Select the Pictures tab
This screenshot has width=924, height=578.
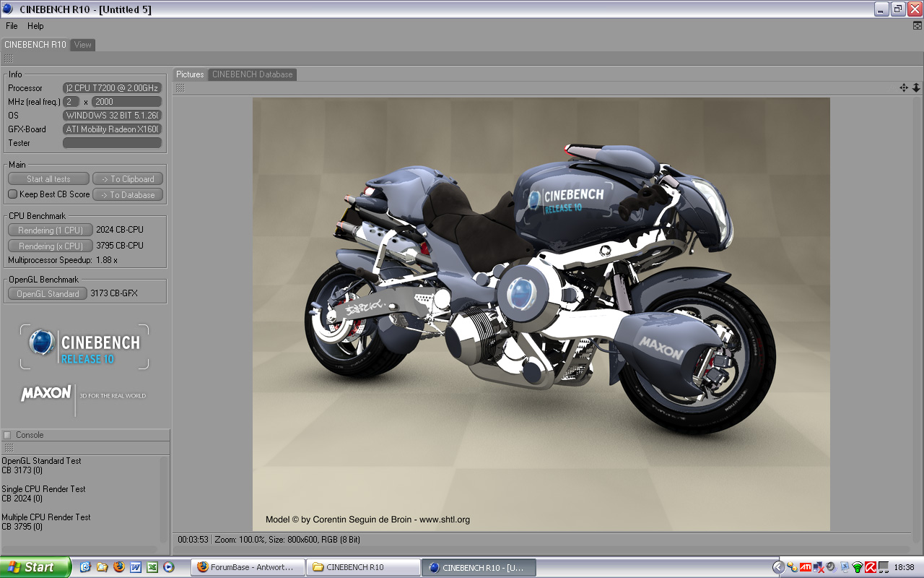click(x=191, y=74)
